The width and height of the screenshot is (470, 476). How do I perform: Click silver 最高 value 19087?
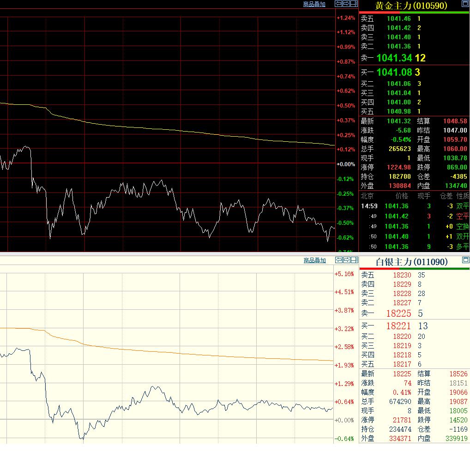(458, 402)
